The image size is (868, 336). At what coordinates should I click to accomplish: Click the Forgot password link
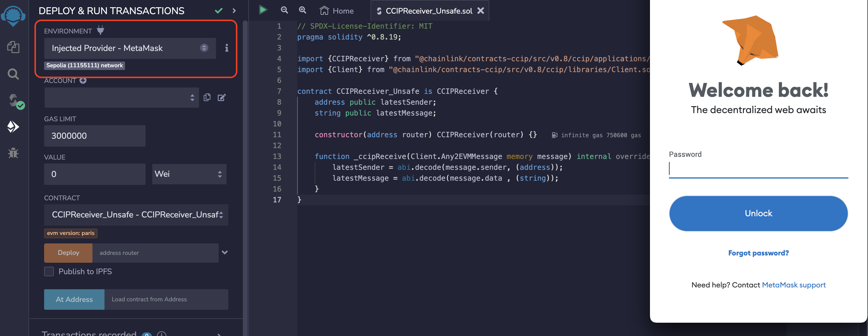(758, 253)
